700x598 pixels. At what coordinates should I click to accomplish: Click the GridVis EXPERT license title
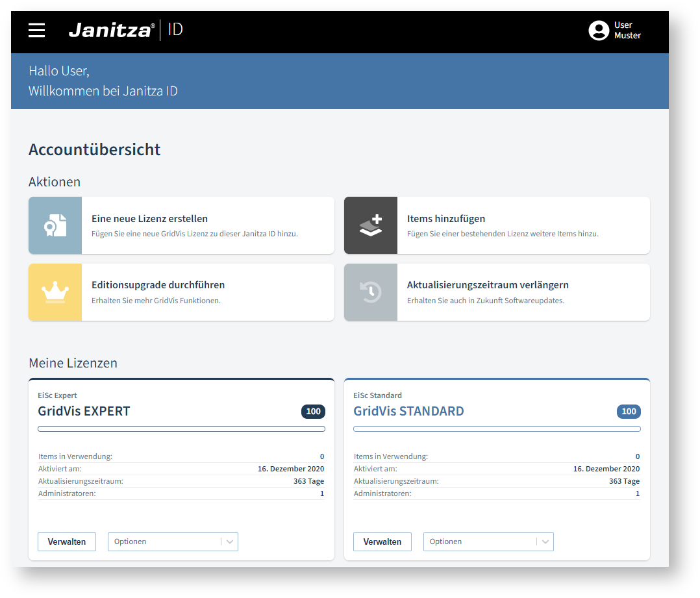[x=84, y=411]
